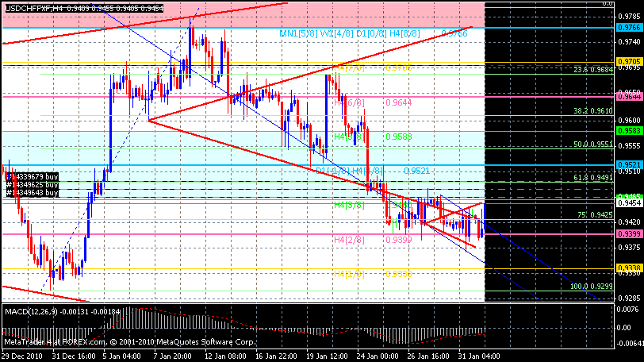Click the 31 Dec 16:00 time label
The height and width of the screenshot is (362, 644).
pos(74,356)
